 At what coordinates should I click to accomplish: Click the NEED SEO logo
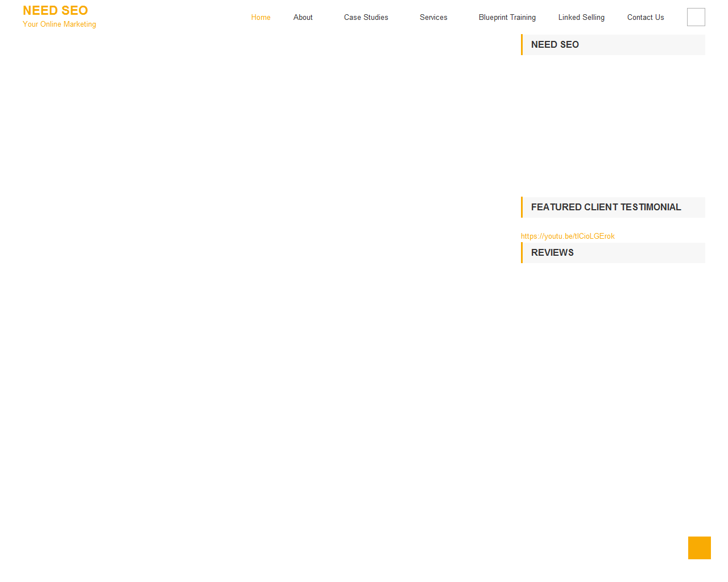(x=55, y=10)
